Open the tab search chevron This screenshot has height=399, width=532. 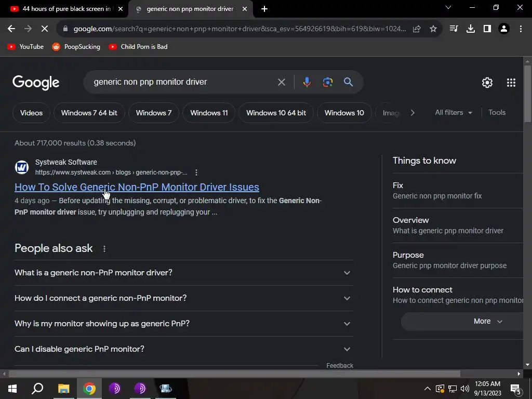[448, 7]
